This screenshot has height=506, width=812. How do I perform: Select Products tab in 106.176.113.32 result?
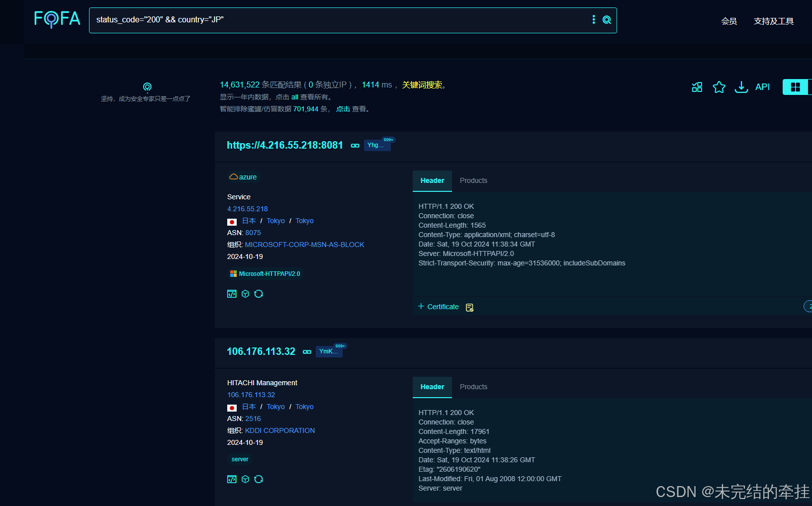473,387
